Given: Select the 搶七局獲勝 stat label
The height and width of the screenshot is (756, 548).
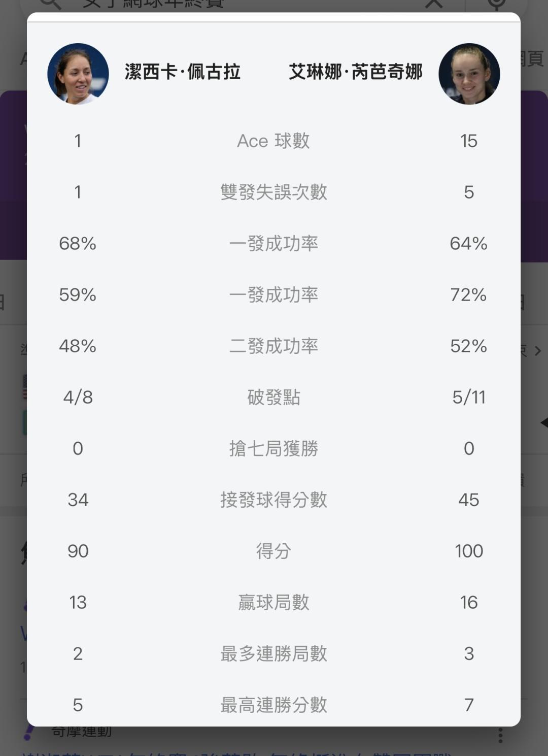Looking at the screenshot, I should 273,449.
